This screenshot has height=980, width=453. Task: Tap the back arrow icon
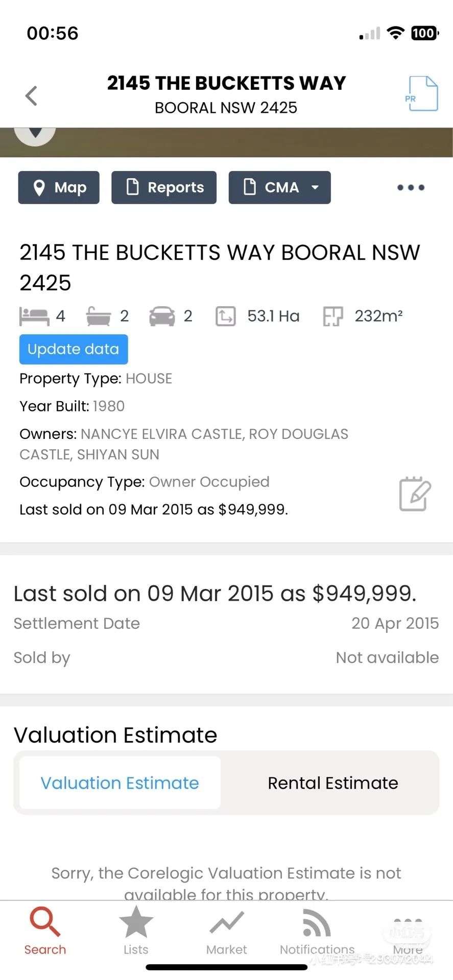(x=32, y=95)
